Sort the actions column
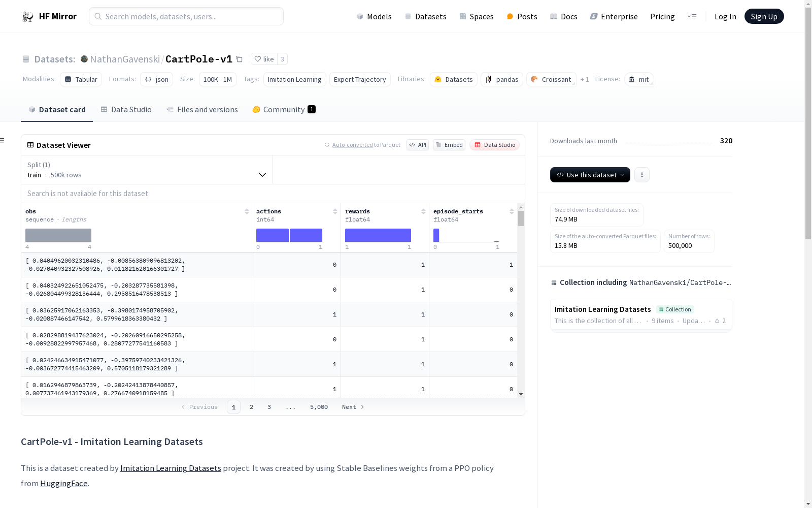The height and width of the screenshot is (508, 812). click(335, 211)
